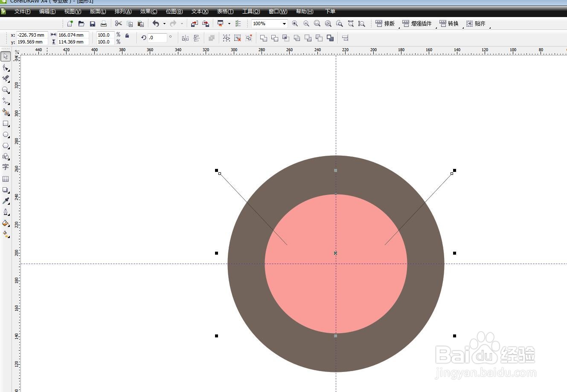The width and height of the screenshot is (567, 392).
Task: Select the Fill bucket tool
Action: (6, 223)
